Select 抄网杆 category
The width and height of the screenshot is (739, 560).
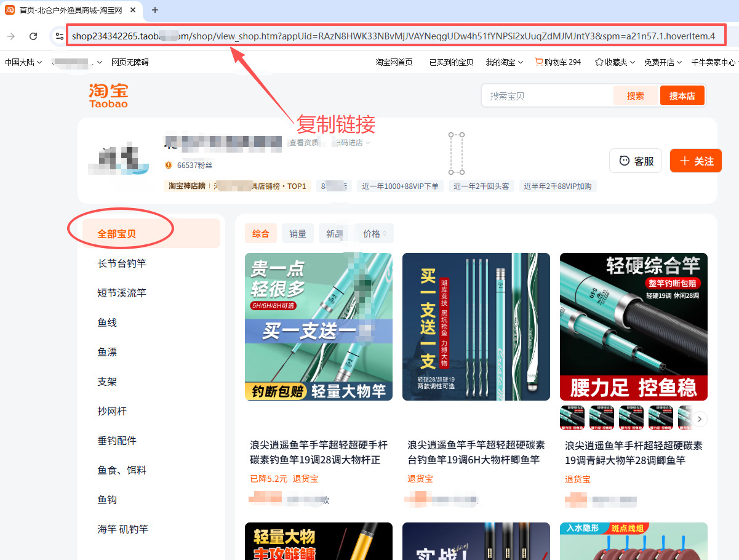(112, 411)
